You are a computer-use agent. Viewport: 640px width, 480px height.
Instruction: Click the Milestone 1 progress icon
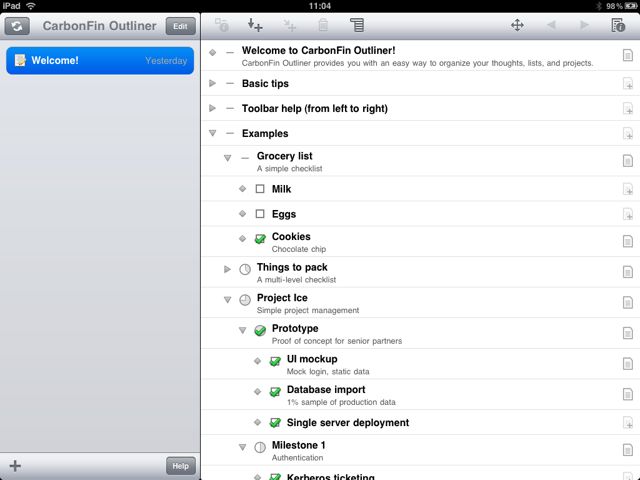click(x=260, y=447)
